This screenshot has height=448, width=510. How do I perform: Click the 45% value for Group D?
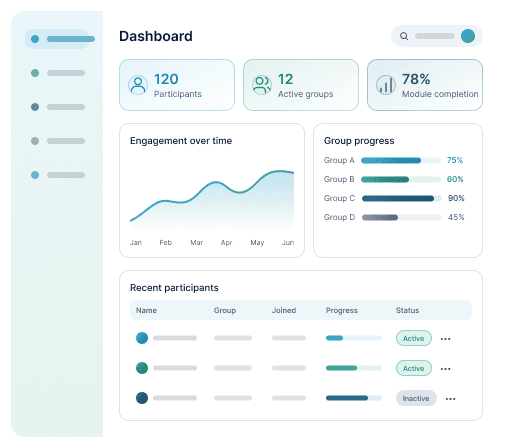pyautogui.click(x=456, y=217)
